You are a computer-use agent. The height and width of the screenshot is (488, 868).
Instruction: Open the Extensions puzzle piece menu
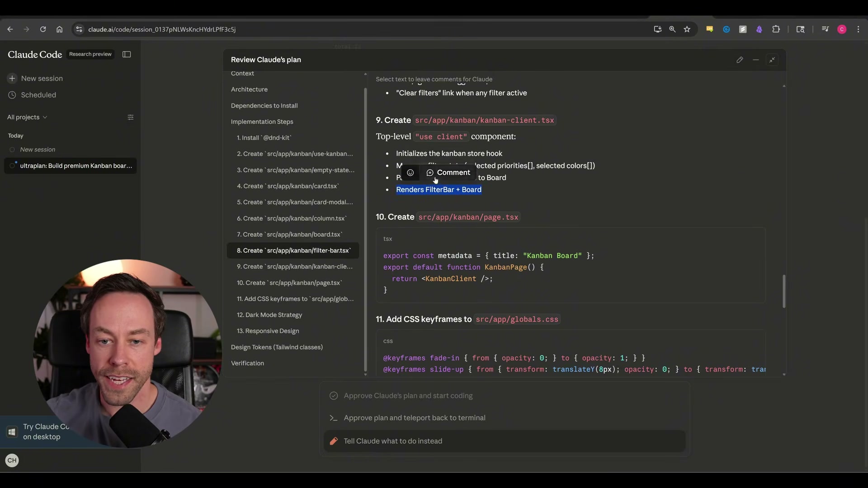[x=776, y=29]
